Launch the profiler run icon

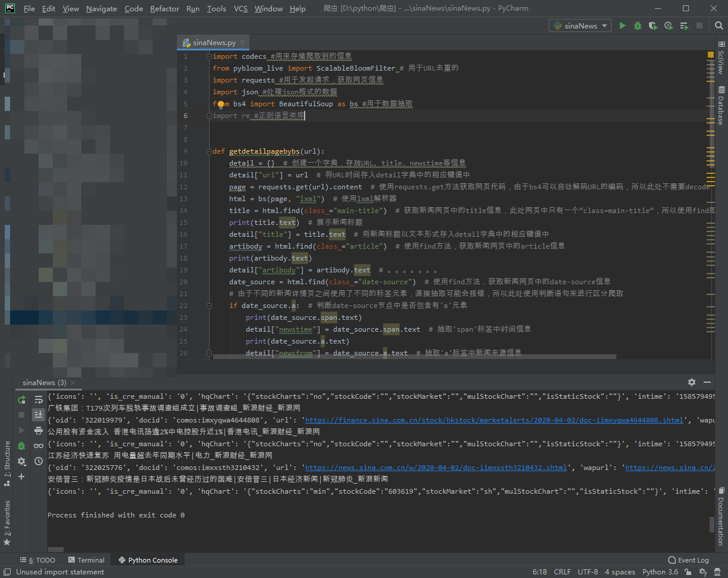point(669,26)
